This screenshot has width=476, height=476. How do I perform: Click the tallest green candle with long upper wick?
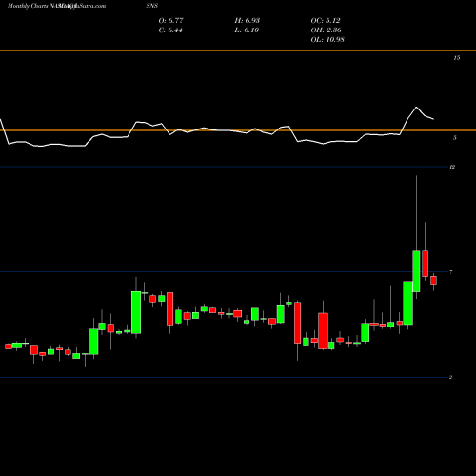coord(416,271)
